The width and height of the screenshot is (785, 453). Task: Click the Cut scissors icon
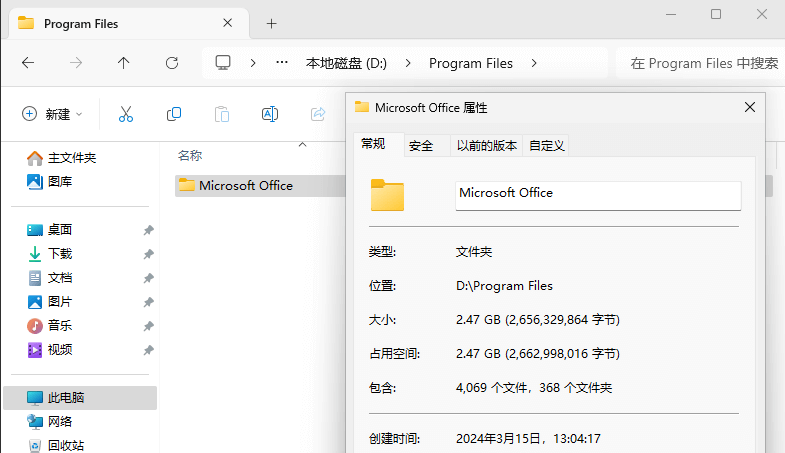pos(126,114)
